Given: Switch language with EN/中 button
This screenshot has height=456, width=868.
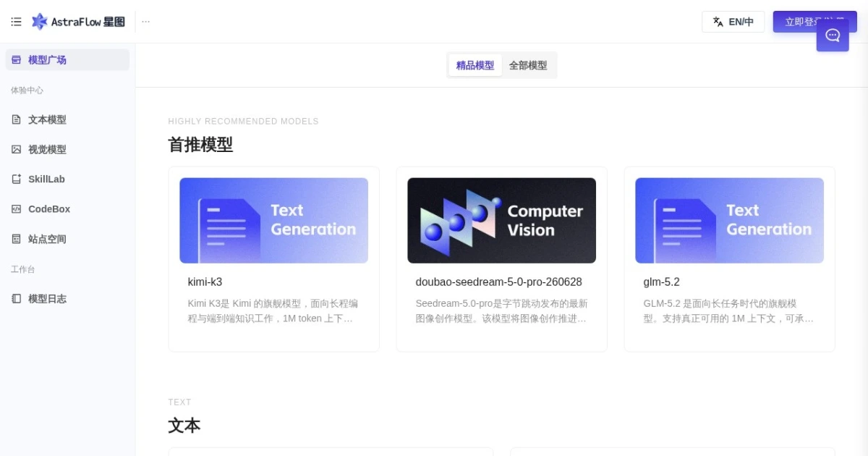Looking at the screenshot, I should 733,22.
